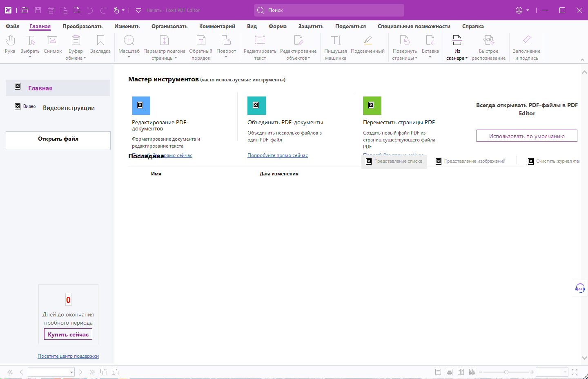
Task: Open the Справка tab
Action: (x=473, y=26)
